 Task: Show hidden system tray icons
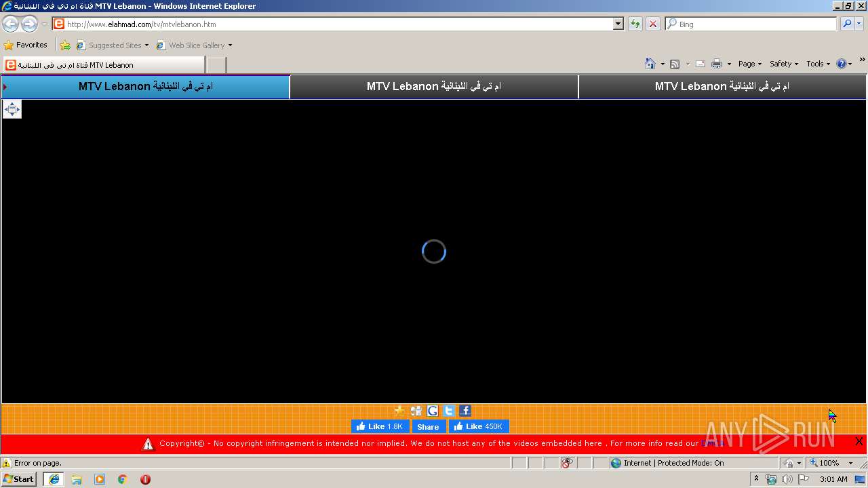click(x=756, y=479)
